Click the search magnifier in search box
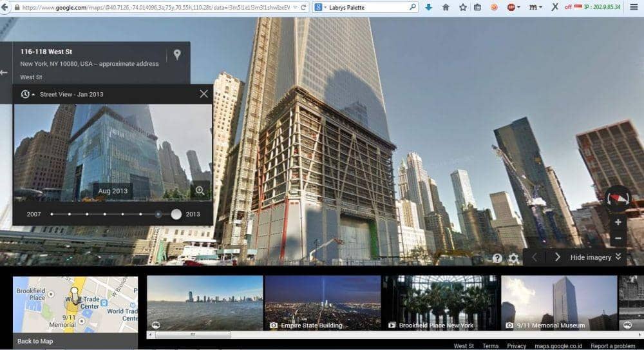The height and width of the screenshot is (350, 644). [412, 7]
